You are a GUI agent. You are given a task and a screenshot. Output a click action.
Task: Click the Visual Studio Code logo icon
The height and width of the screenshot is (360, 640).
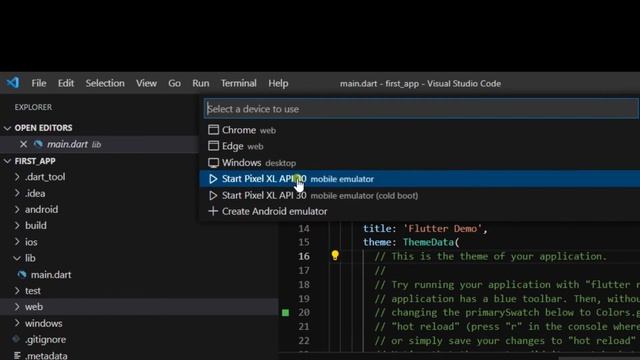[13, 83]
